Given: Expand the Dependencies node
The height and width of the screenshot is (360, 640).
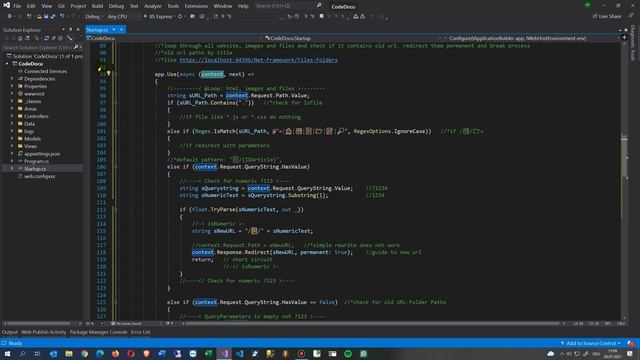Looking at the screenshot, I should [12, 79].
